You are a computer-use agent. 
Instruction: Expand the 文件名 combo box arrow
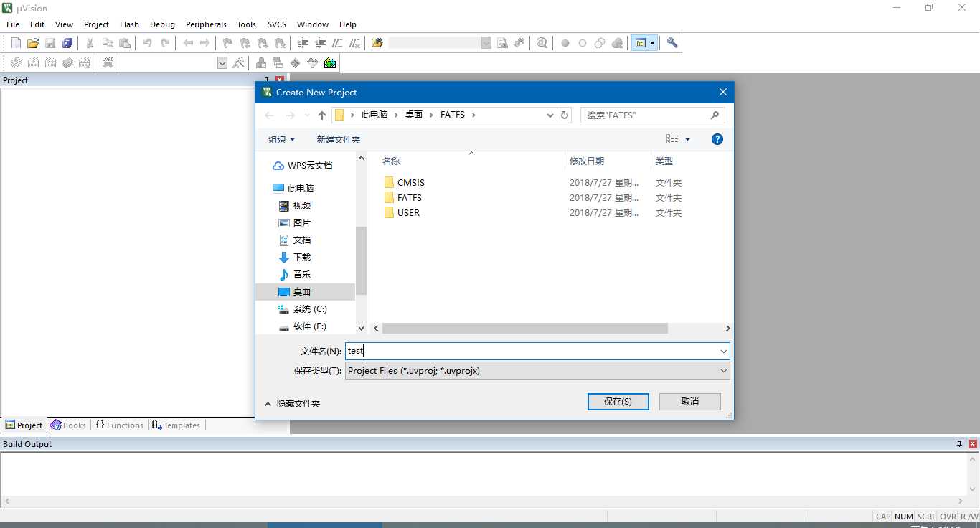[x=723, y=352]
